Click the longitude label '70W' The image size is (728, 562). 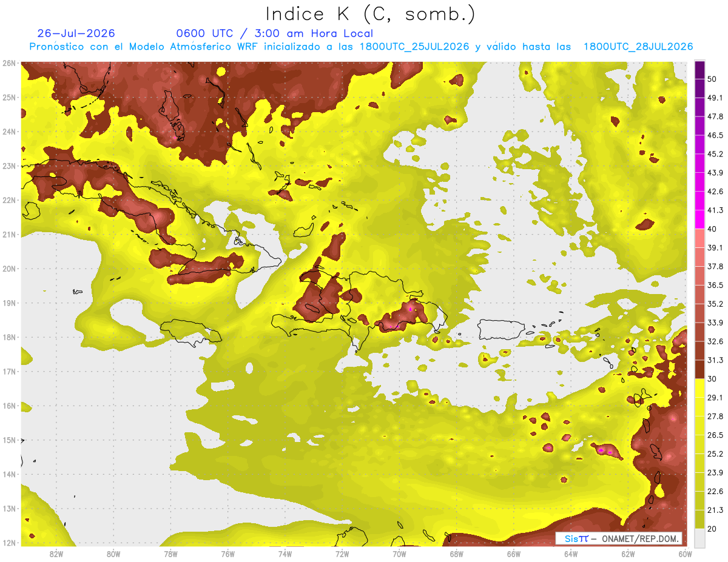coord(399,554)
